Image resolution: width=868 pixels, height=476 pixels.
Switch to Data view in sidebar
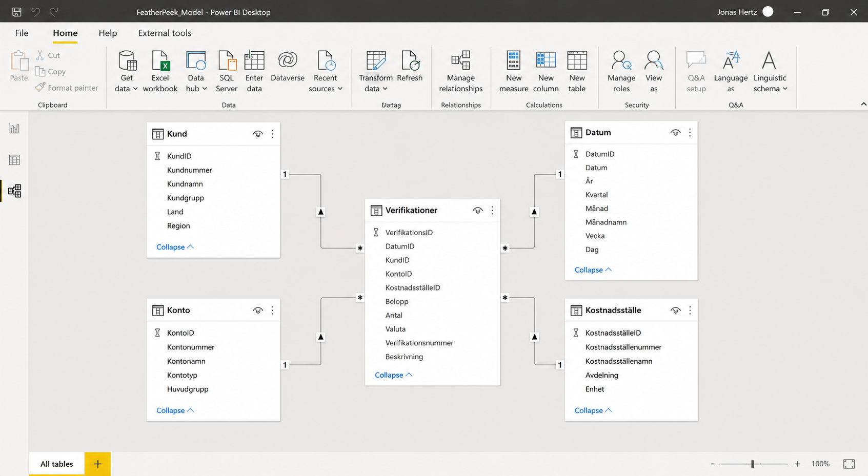tap(14, 160)
